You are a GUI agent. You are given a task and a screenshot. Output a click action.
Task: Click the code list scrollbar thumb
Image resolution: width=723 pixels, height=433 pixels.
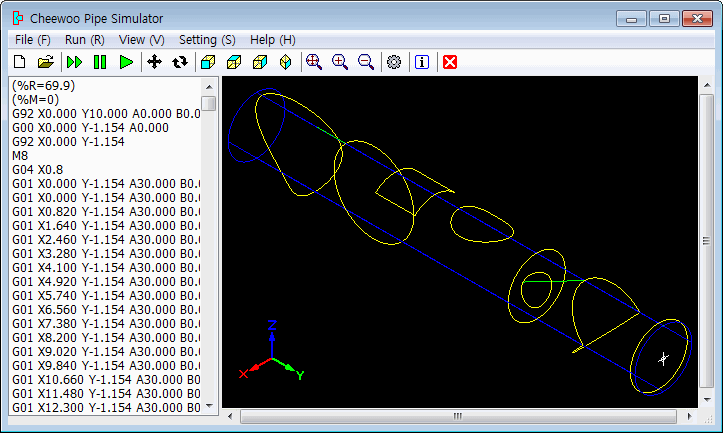[209, 103]
